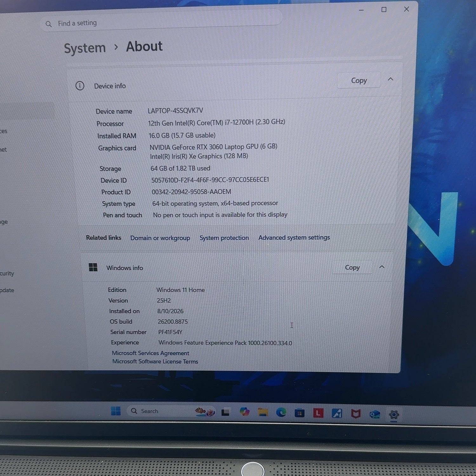
Task: Click the serial number PF41F54Y
Action: point(170,332)
